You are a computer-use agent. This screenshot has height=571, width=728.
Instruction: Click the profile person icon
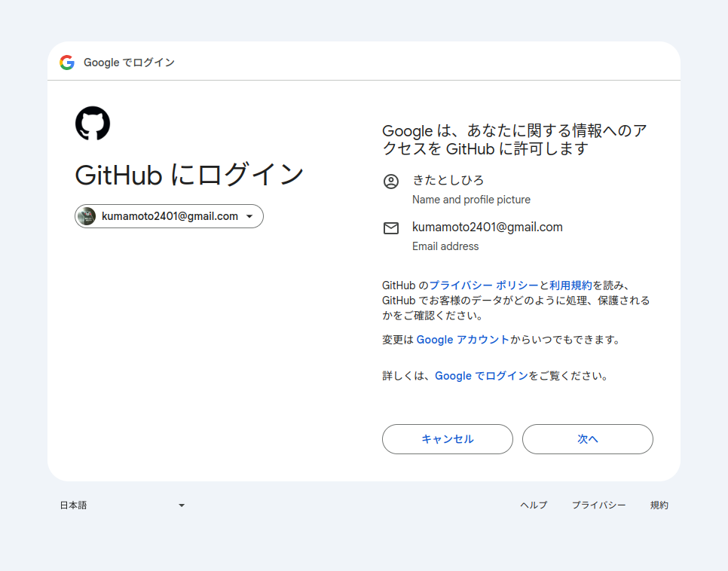(390, 182)
